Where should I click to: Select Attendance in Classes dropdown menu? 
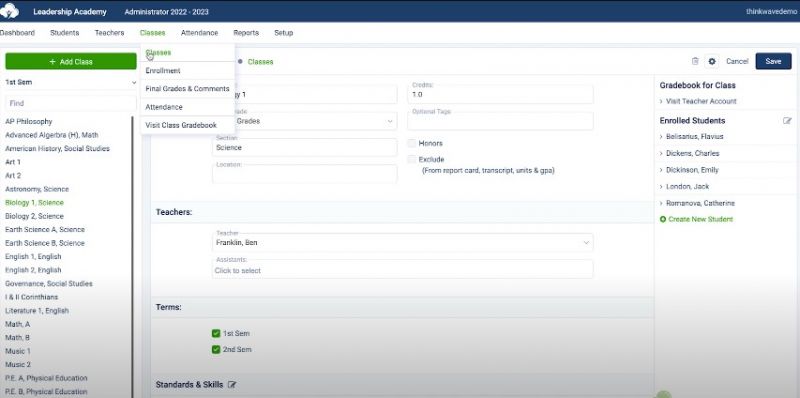[x=188, y=107]
